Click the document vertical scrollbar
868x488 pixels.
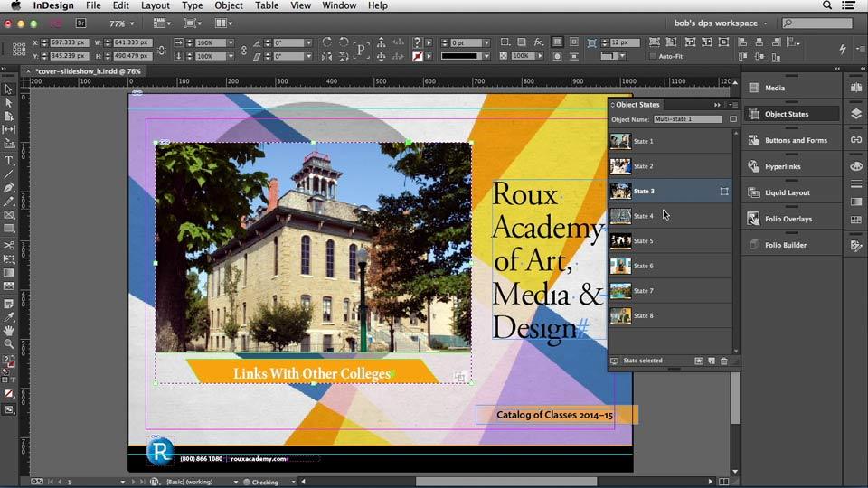pos(734,399)
